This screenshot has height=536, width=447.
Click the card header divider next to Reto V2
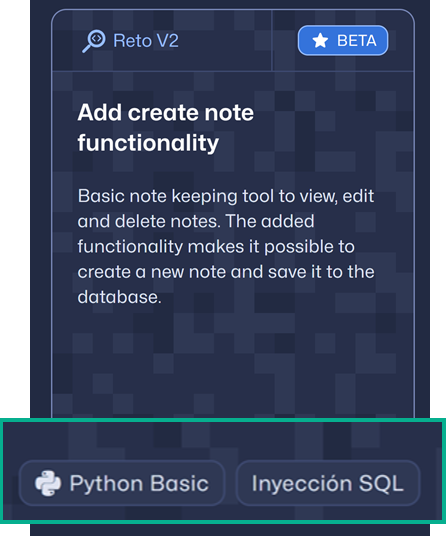(x=272, y=40)
